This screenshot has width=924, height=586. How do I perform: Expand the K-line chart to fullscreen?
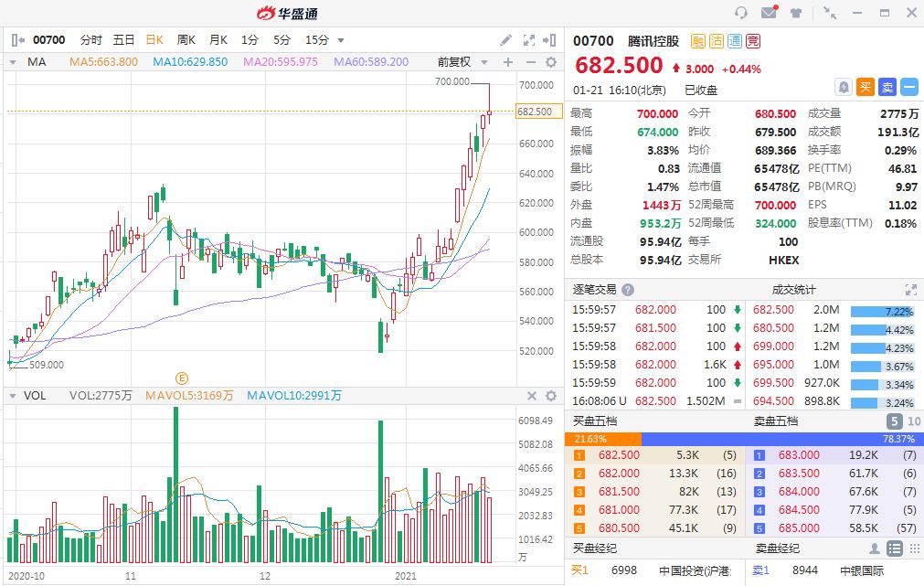click(528, 40)
